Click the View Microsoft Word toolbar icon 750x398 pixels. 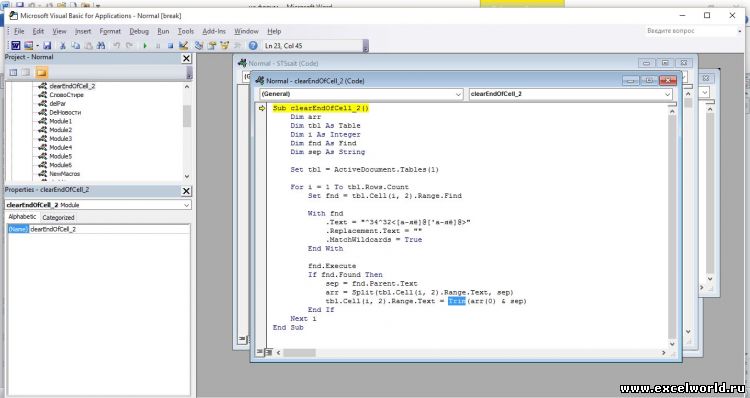click(15, 45)
